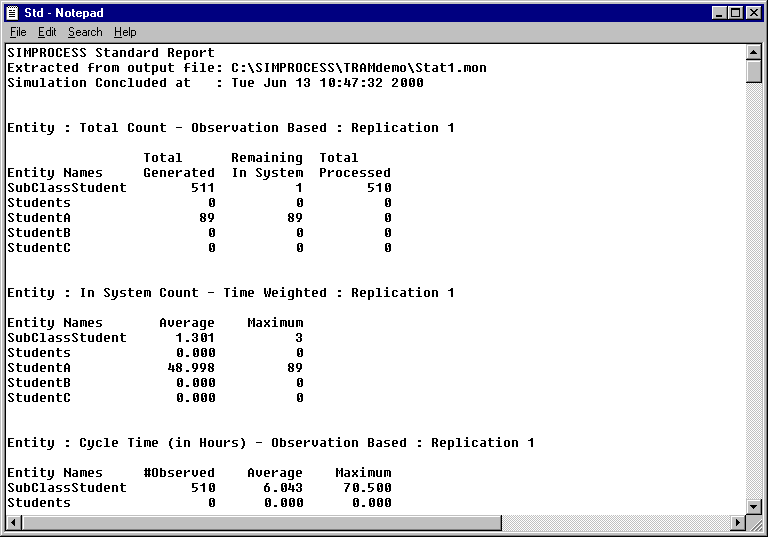Screen dimensions: 768x537
Task: Maximize the Std Notepad window
Action: (x=735, y=13)
